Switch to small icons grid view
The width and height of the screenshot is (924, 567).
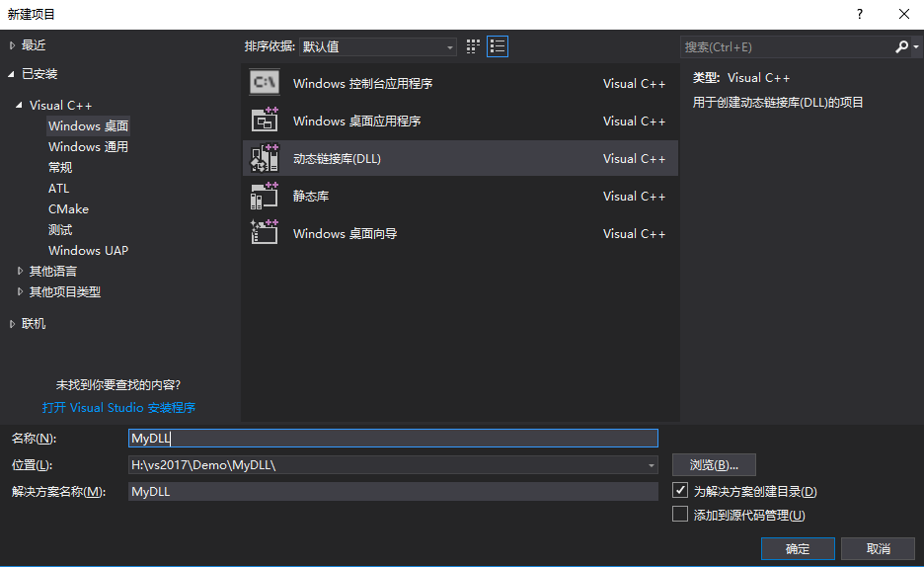coord(473,46)
